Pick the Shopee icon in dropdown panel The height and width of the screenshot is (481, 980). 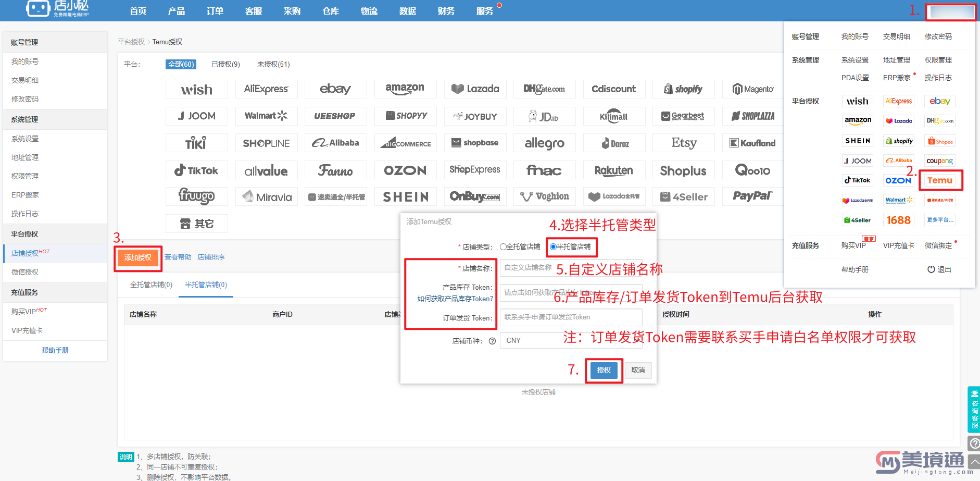(x=940, y=141)
